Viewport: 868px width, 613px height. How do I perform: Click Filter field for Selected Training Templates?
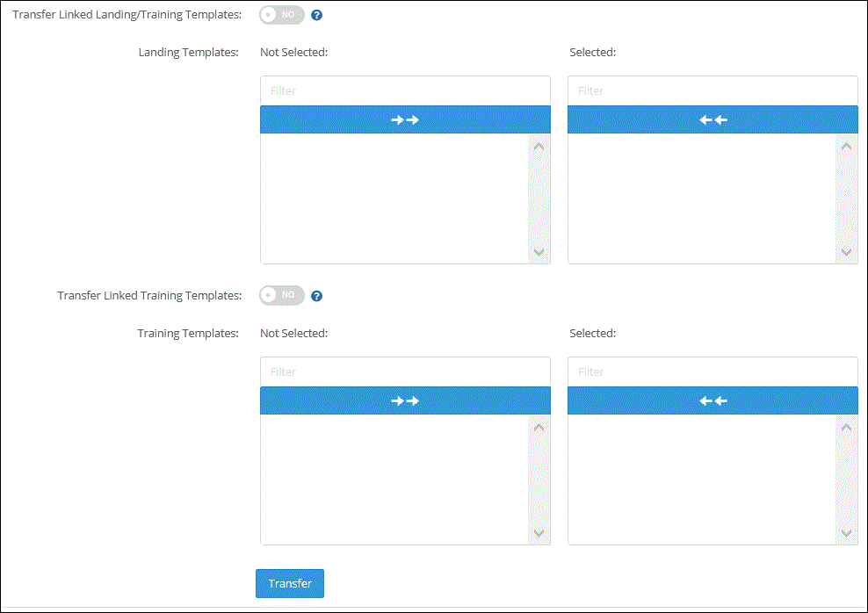(712, 371)
